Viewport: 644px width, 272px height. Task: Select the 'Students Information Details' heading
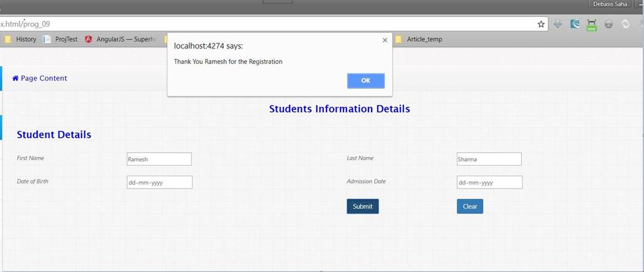[339, 109]
